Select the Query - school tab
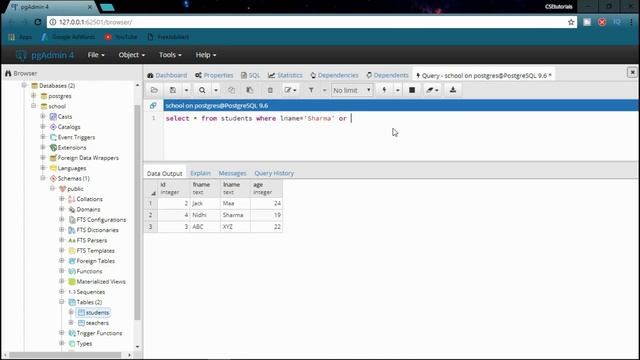 tap(484, 76)
